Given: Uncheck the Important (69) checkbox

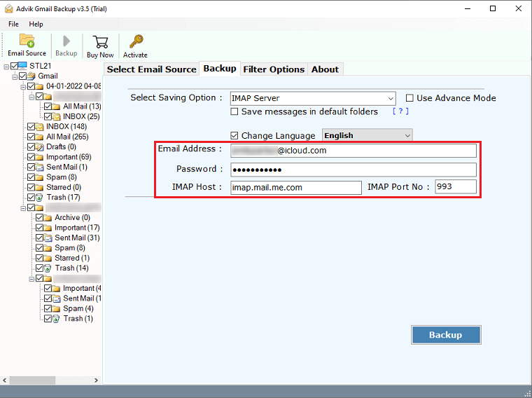Looking at the screenshot, I should (x=31, y=157).
